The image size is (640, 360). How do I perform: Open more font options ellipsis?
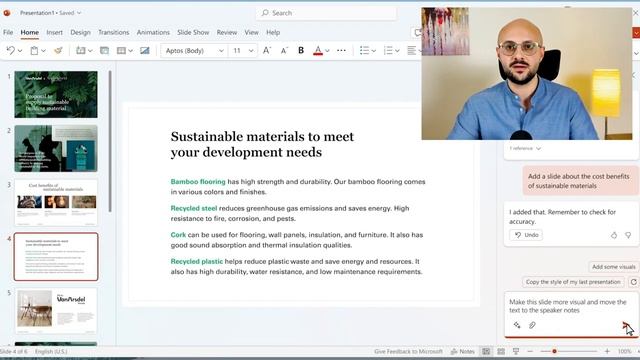[341, 51]
